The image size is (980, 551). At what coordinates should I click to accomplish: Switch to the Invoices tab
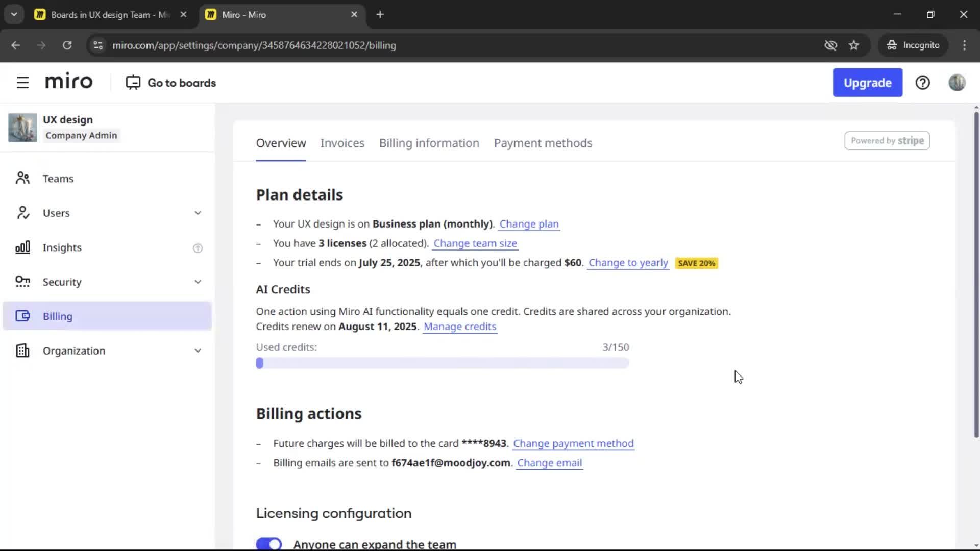pos(342,143)
